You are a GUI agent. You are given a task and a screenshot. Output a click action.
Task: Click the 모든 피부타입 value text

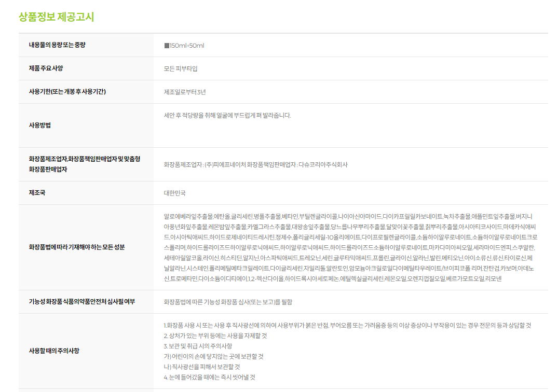click(181, 68)
